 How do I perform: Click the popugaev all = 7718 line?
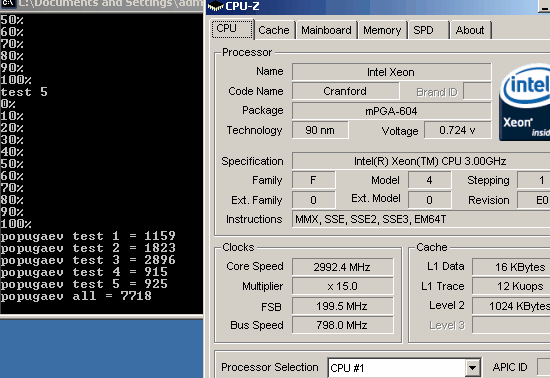tap(76, 296)
